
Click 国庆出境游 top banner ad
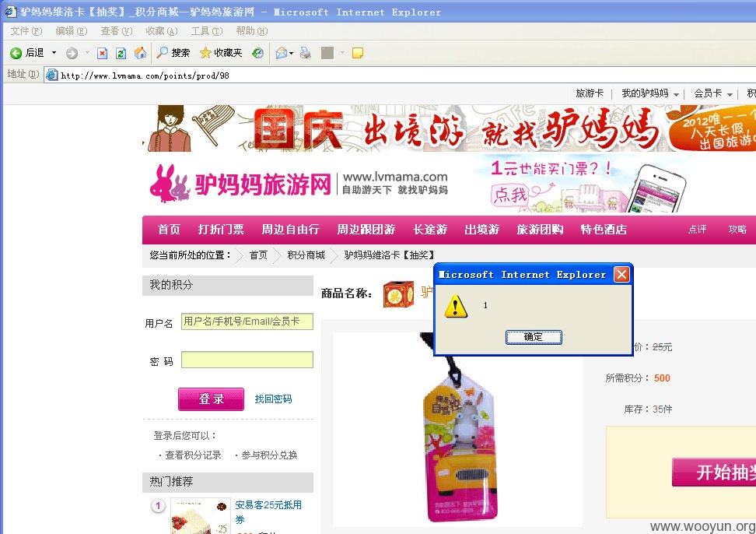[450, 128]
